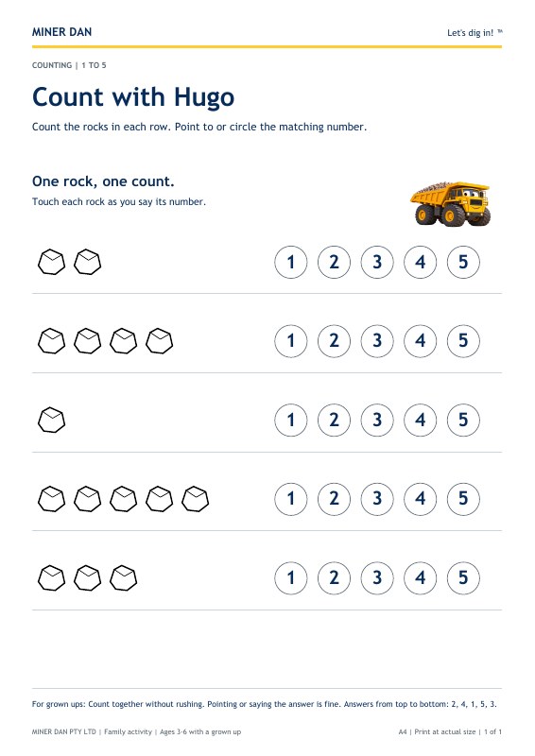Touch the second rock in the top row
The width and height of the screenshot is (535, 756).
[x=87, y=262]
